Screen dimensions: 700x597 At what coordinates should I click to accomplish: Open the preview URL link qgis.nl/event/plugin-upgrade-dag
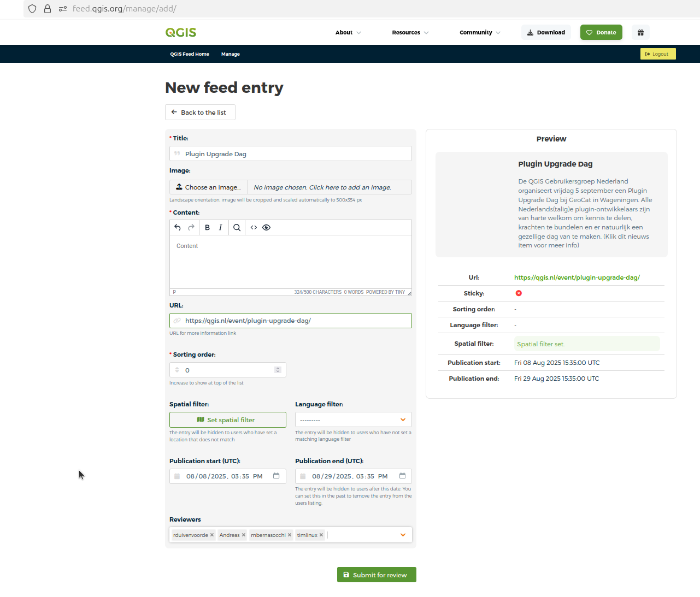pos(577,277)
